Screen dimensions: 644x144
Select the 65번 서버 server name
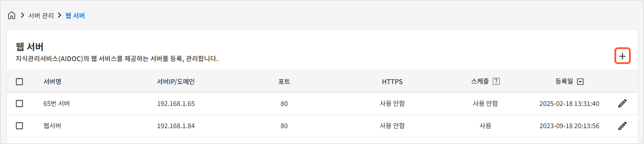pyautogui.click(x=56, y=103)
